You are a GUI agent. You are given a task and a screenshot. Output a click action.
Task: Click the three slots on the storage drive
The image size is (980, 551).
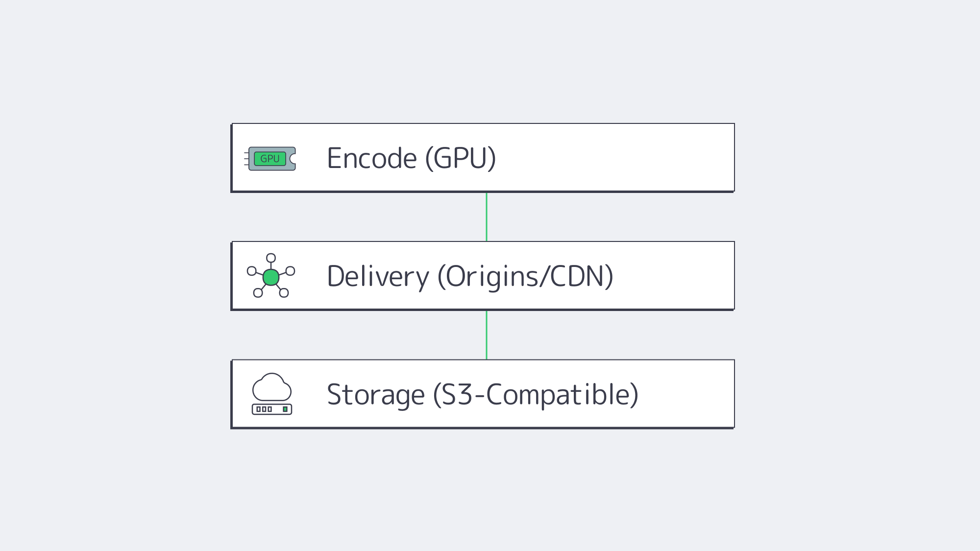click(264, 409)
